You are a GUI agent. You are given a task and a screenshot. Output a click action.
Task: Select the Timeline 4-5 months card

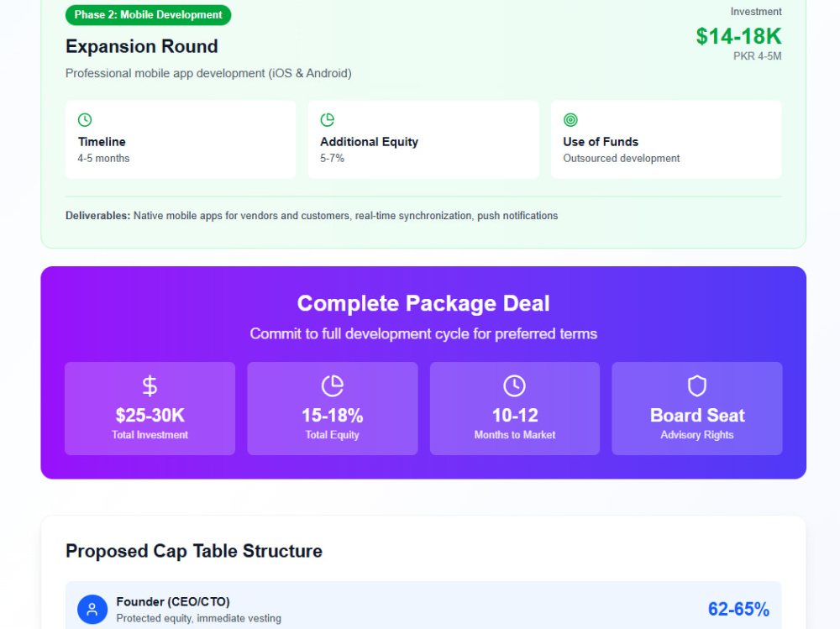[181, 139]
